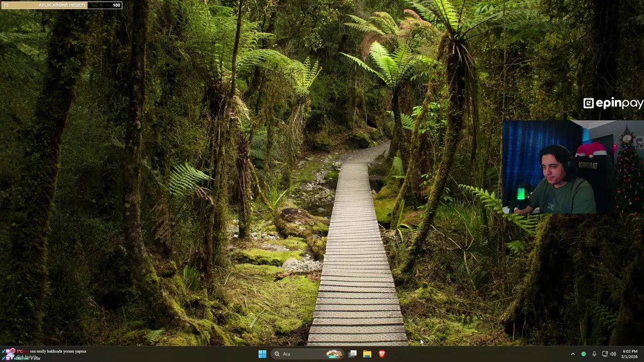This screenshot has height=362, width=644.
Task: Click the webcam overlay video
Action: click(573, 167)
